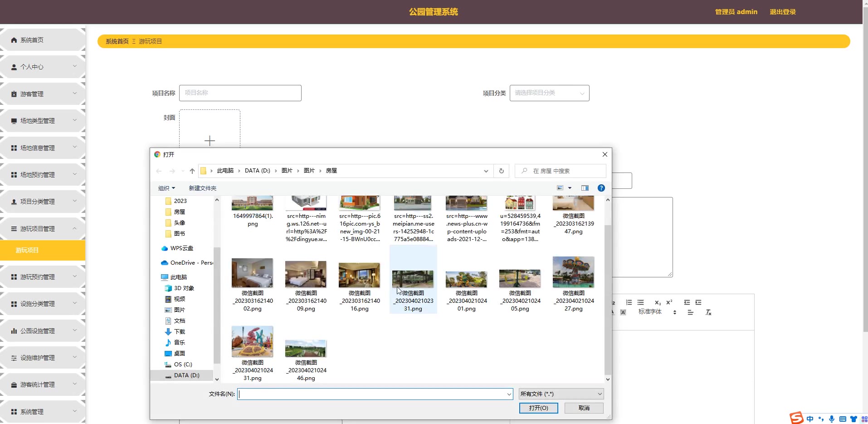Viewport: 868px width, 424px height.
Task: Select 3D 对象 in navigation tree
Action: 184,288
